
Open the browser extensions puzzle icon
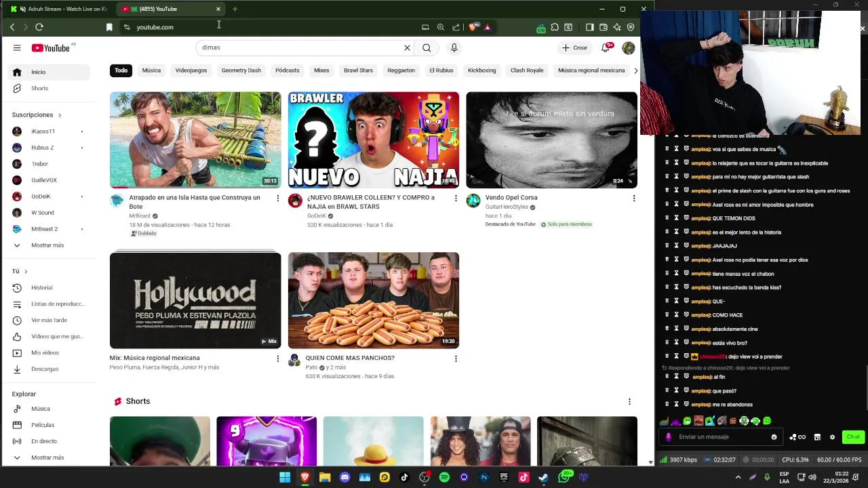[555, 27]
